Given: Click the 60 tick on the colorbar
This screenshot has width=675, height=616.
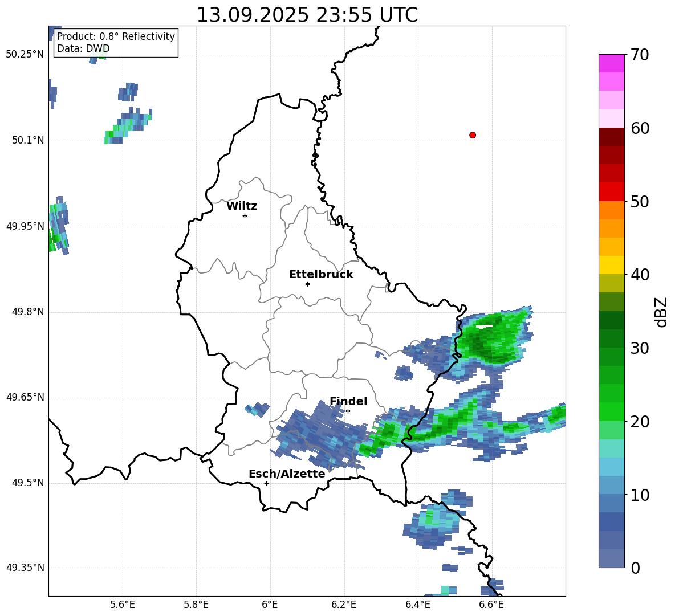Looking at the screenshot, I should pyautogui.click(x=639, y=128).
